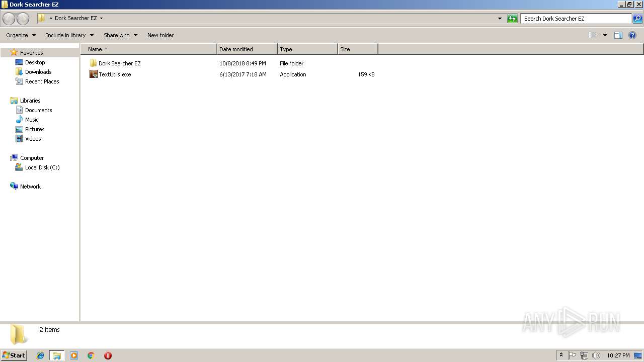Show hidden system tray icons

click(561, 355)
